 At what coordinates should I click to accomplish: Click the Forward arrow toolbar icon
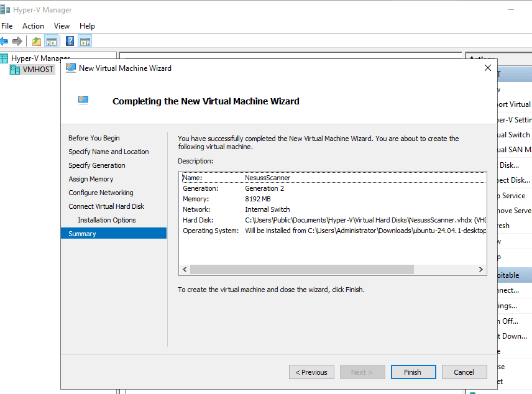pos(17,42)
